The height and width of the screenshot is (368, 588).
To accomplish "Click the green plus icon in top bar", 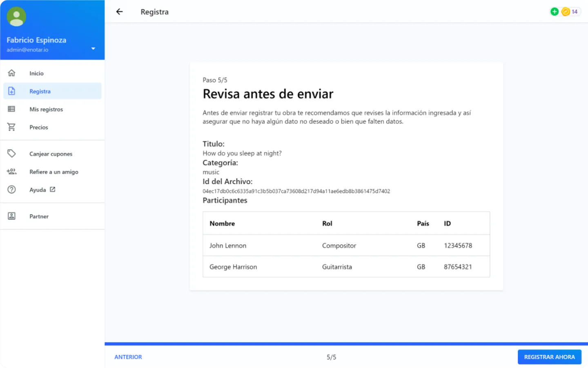I will coord(554,11).
